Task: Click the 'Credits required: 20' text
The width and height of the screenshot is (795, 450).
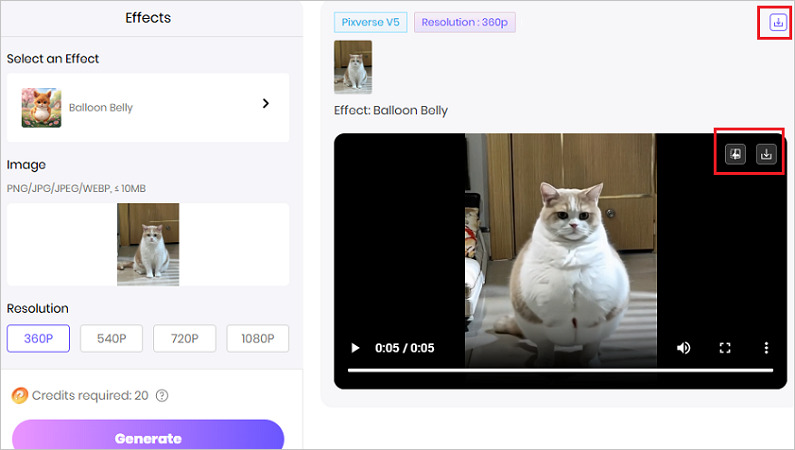Action: [x=90, y=395]
